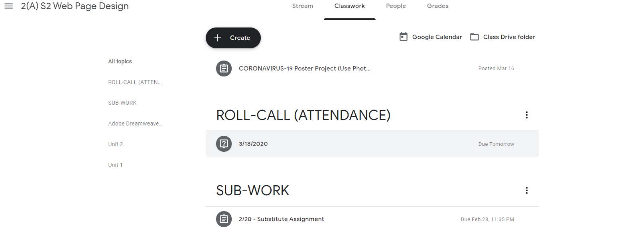Screen dimensions: 644x243
Task: Go to the Grades tab
Action: pyautogui.click(x=437, y=6)
